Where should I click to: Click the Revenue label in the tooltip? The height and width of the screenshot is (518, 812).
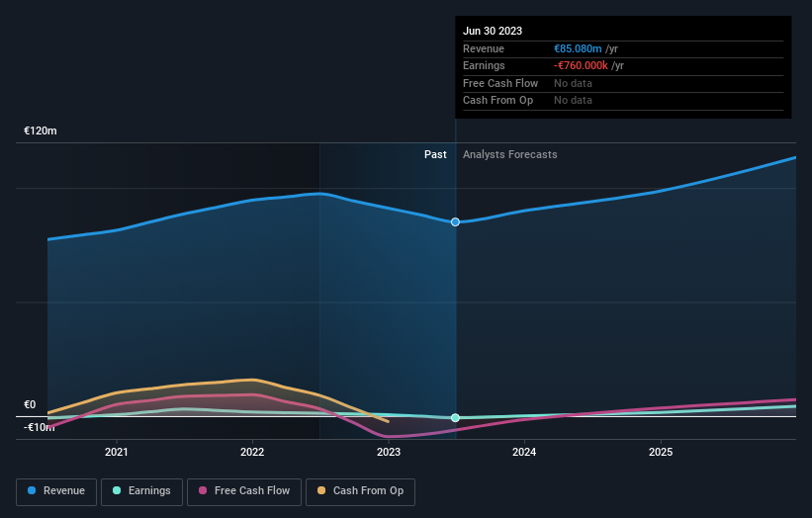click(484, 48)
